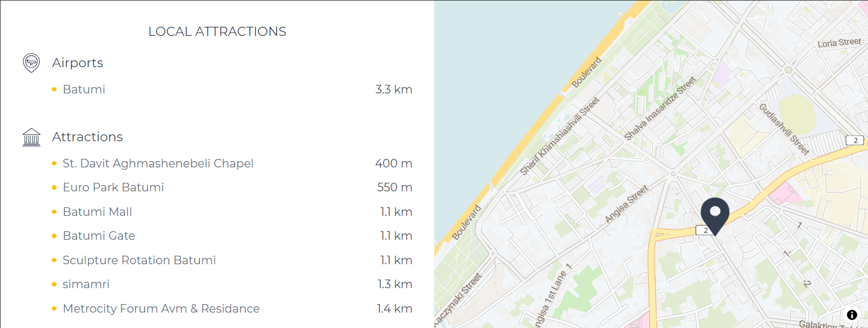The image size is (868, 328).
Task: Click the yellow bullet beside simamri
Action: (x=54, y=284)
